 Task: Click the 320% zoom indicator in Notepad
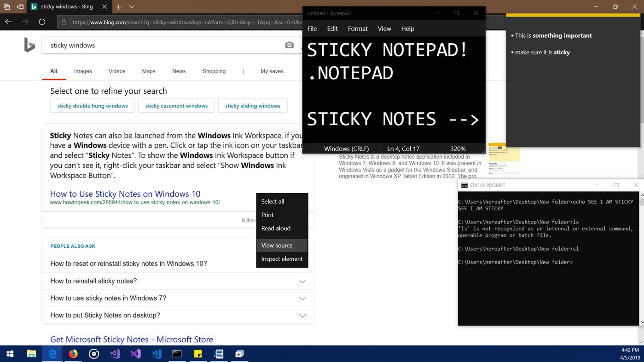click(457, 148)
